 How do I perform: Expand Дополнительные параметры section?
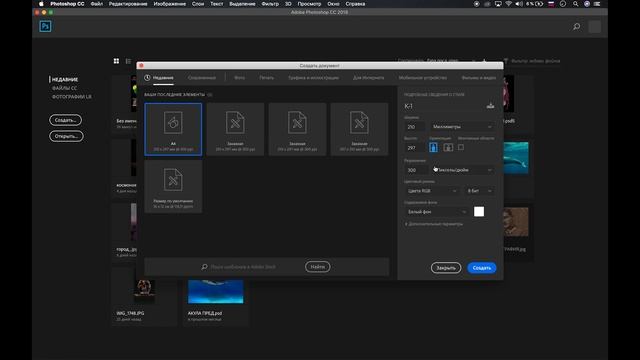pos(433,224)
